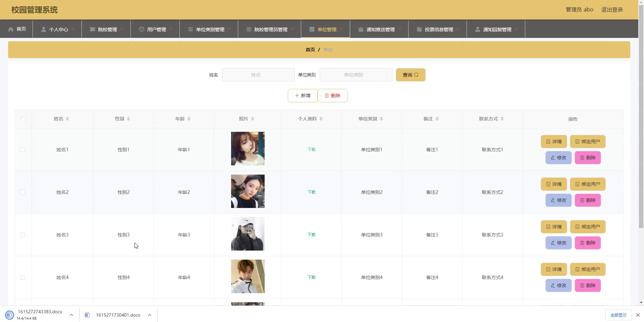This screenshot has height=322, width=644.
Task: Download 个人资料 for row 姓名1
Action: point(312,150)
